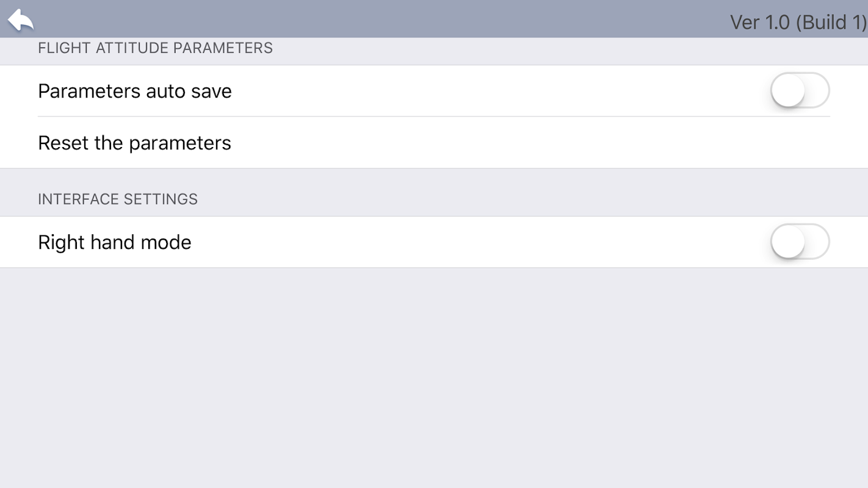868x488 pixels.
Task: Click Reset the parameters
Action: pos(134,143)
